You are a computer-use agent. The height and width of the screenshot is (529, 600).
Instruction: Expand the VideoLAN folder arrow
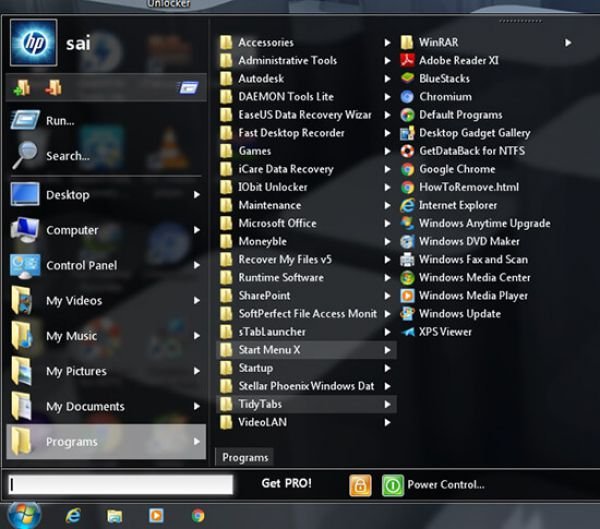point(387,422)
